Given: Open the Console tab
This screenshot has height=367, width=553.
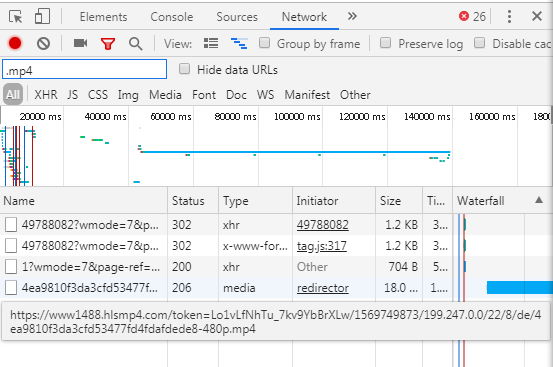Looking at the screenshot, I should coord(172,17).
